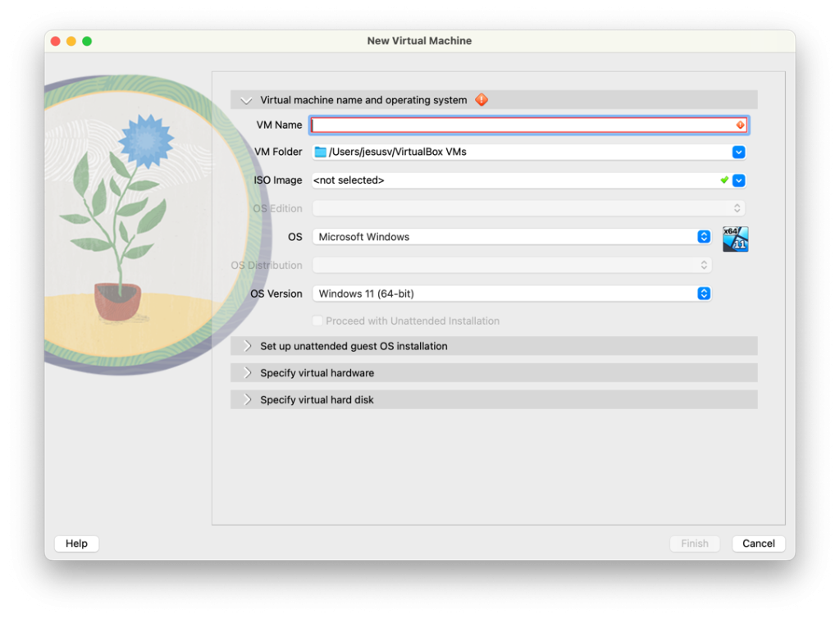The width and height of the screenshot is (840, 619).
Task: Expand the Specify virtual hard disk section
Action: click(x=247, y=400)
